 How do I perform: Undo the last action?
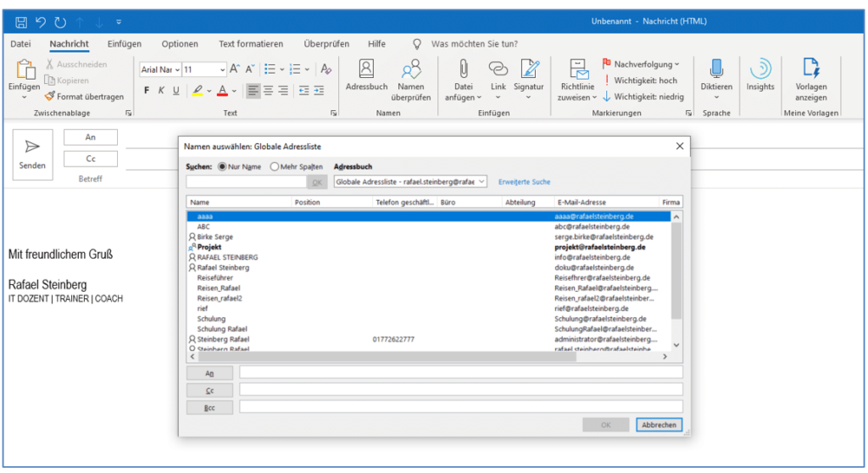(x=41, y=22)
